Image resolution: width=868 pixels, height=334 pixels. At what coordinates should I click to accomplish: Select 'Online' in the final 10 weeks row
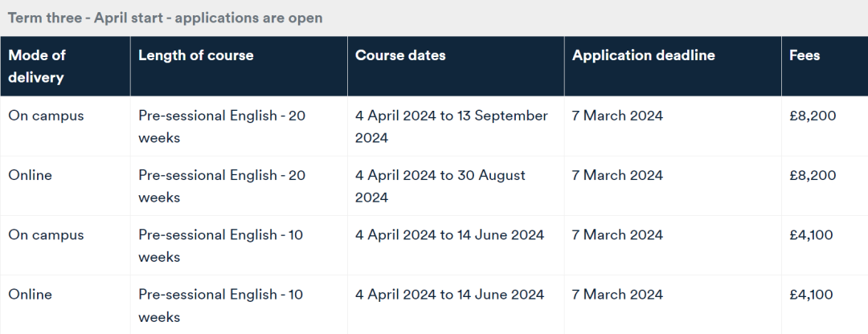[30, 294]
